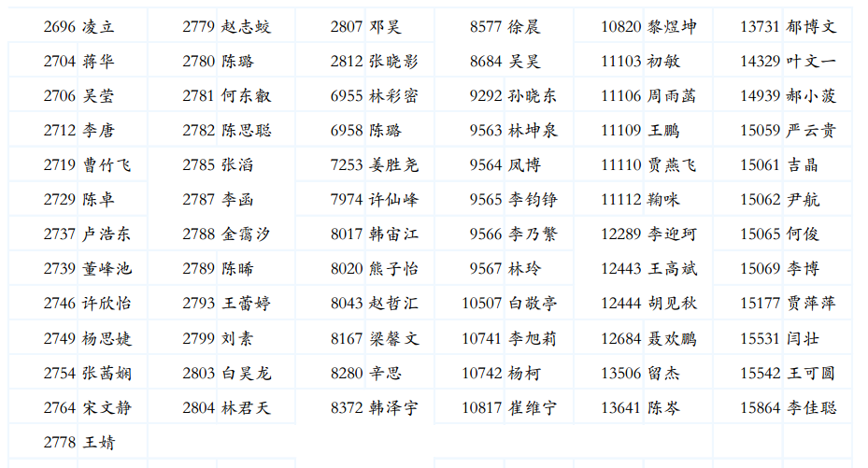Click the number 2712 next to 李唐

(x=59, y=131)
